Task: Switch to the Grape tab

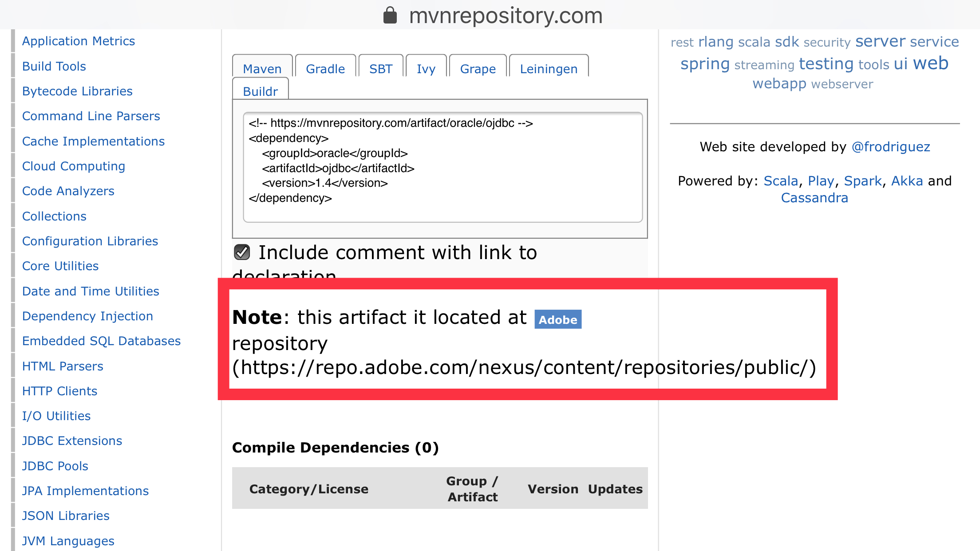Action: 478,69
